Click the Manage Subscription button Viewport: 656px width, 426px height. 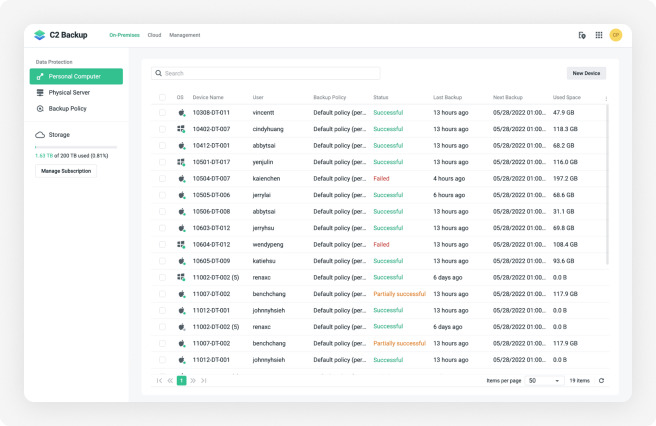pos(66,171)
